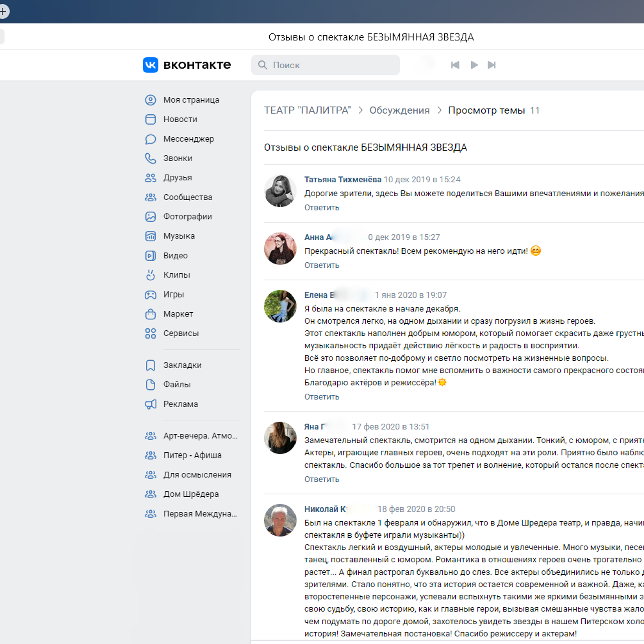This screenshot has height=644, width=644.
Task: Open the Дом Шрёдера community
Action: [x=191, y=494]
